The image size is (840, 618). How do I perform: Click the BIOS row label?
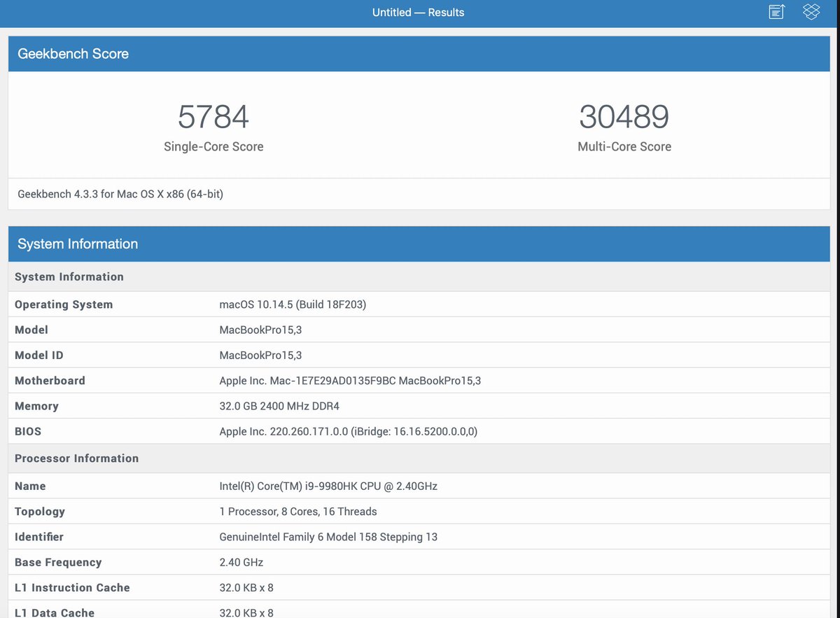[28, 432]
